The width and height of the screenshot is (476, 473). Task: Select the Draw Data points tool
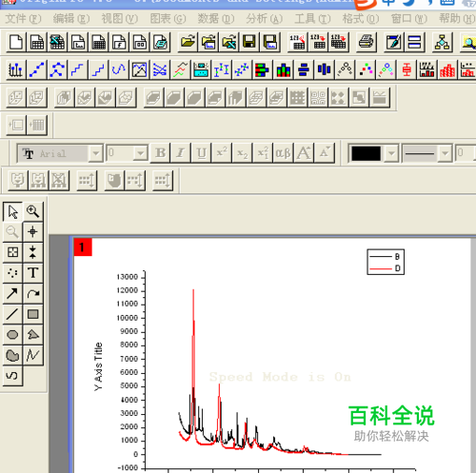[x=12, y=273]
